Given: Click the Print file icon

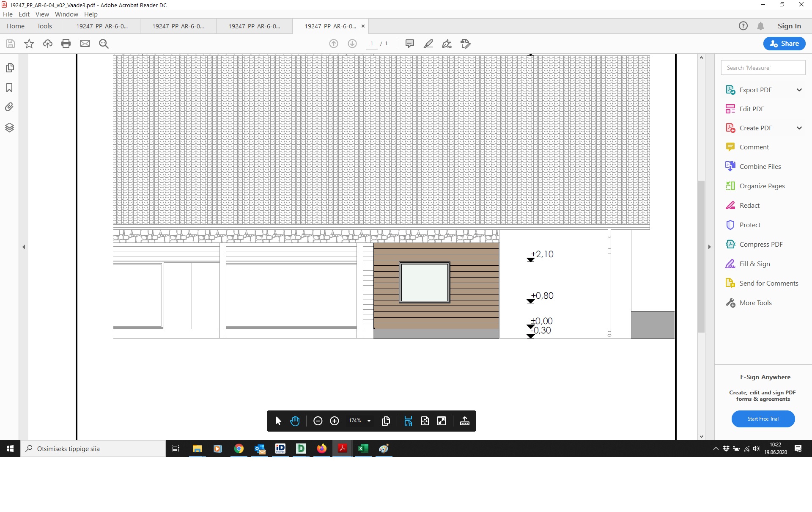Looking at the screenshot, I should pos(66,44).
